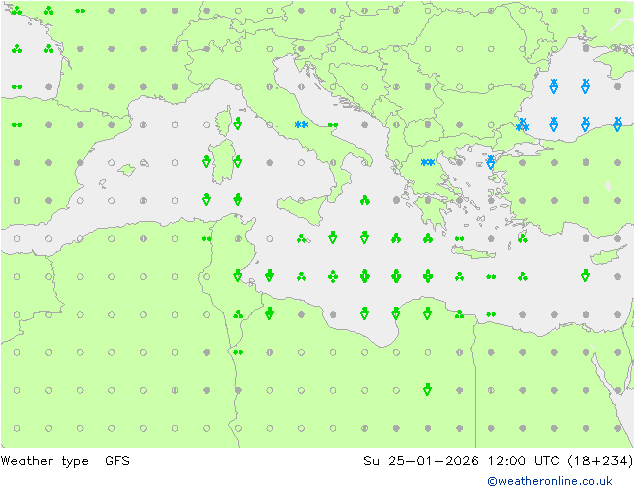Click the 'Su 25-01-2026' date text
Viewport: 634px width, 490px height.
pyautogui.click(x=421, y=460)
